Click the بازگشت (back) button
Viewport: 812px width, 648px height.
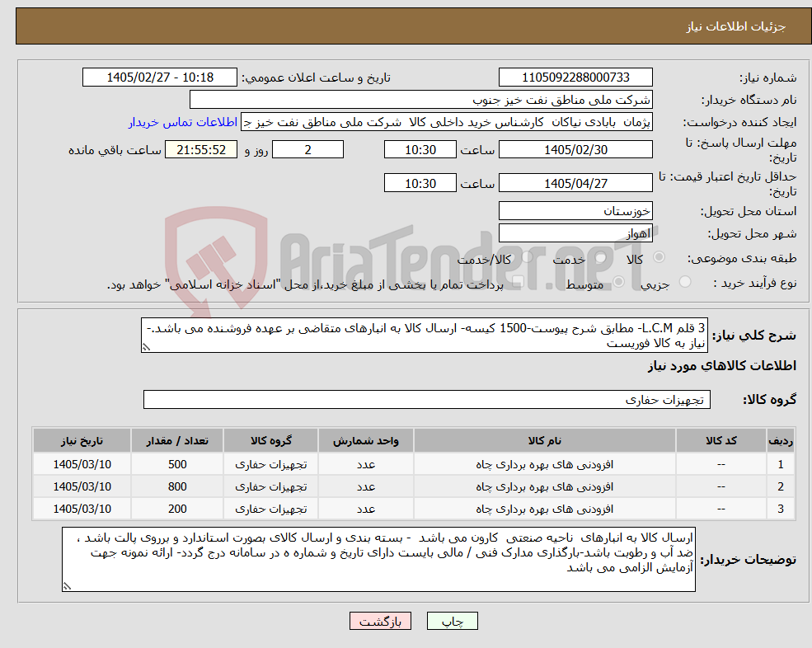coord(380,621)
